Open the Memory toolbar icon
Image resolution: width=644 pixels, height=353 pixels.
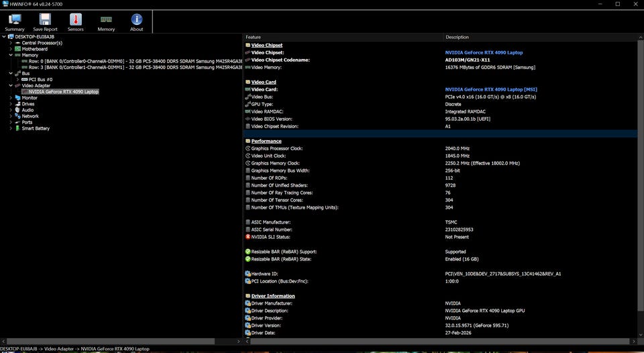pyautogui.click(x=106, y=19)
